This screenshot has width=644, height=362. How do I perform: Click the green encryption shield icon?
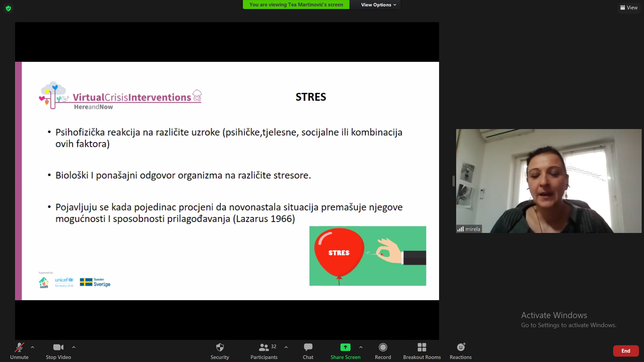click(x=8, y=8)
